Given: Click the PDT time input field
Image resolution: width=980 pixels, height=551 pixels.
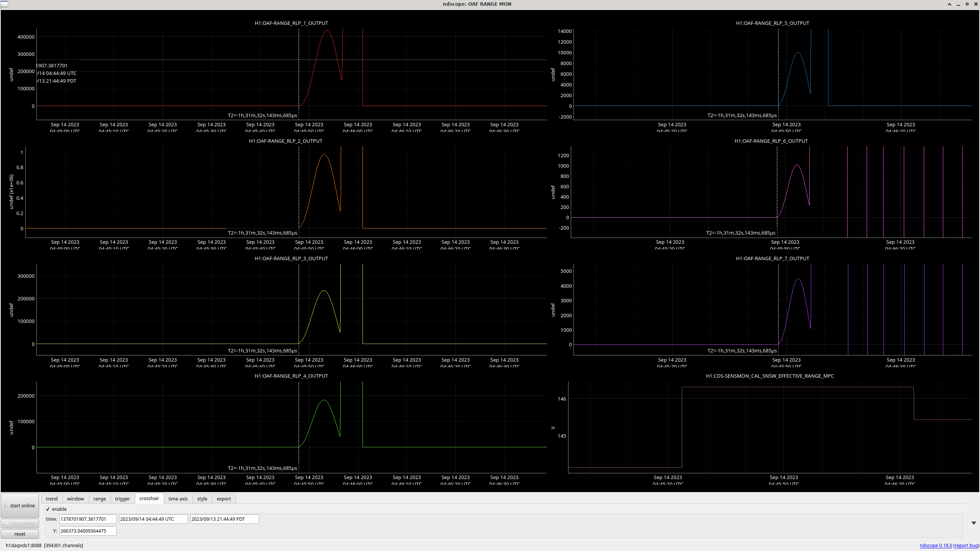Looking at the screenshot, I should click(224, 519).
